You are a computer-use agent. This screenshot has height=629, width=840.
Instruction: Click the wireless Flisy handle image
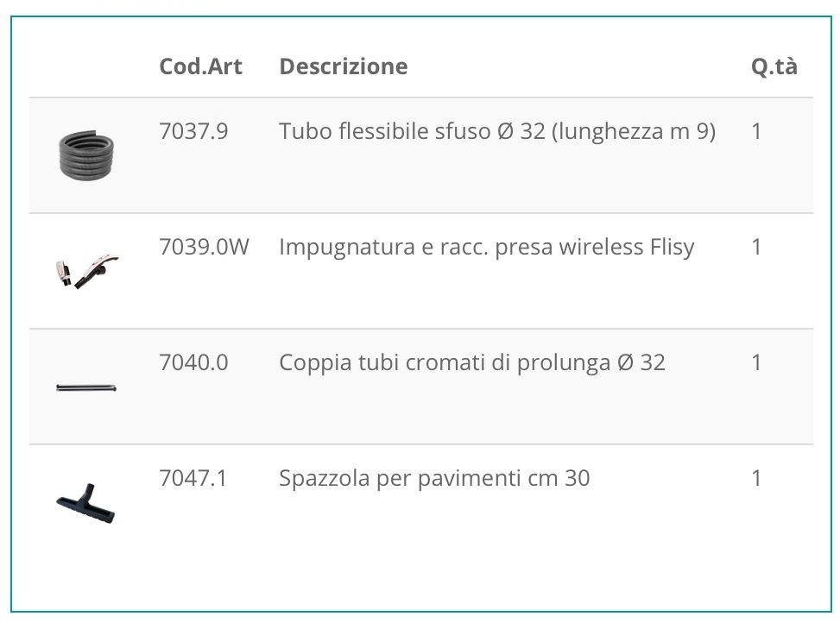pos(86,270)
